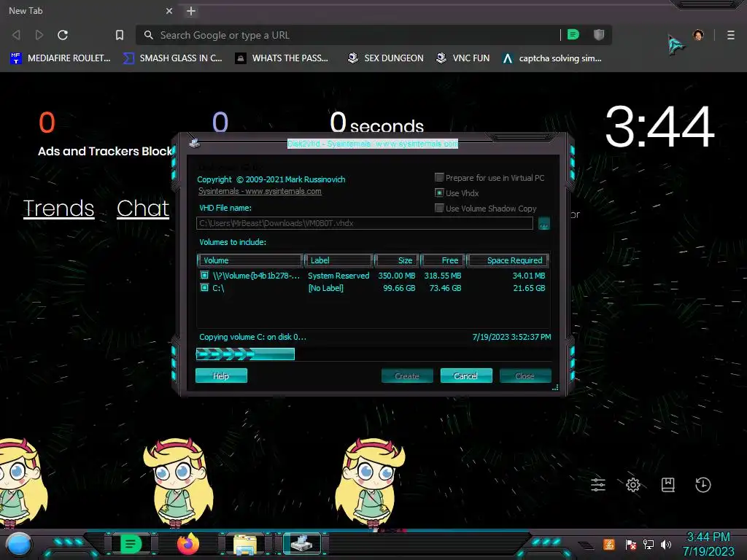Toggle checkbox for C:\ volume

(x=204, y=287)
